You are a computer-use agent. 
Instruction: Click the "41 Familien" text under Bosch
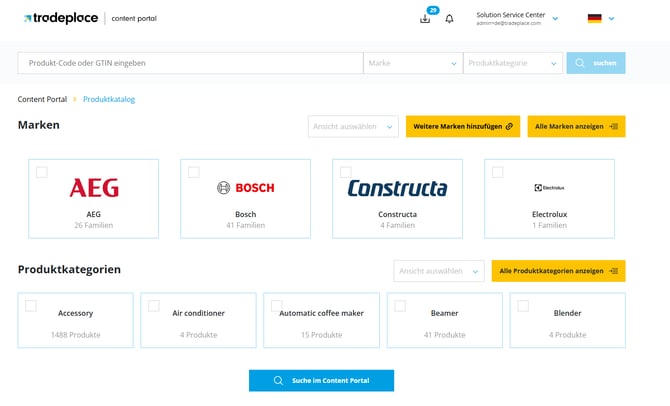(x=246, y=225)
